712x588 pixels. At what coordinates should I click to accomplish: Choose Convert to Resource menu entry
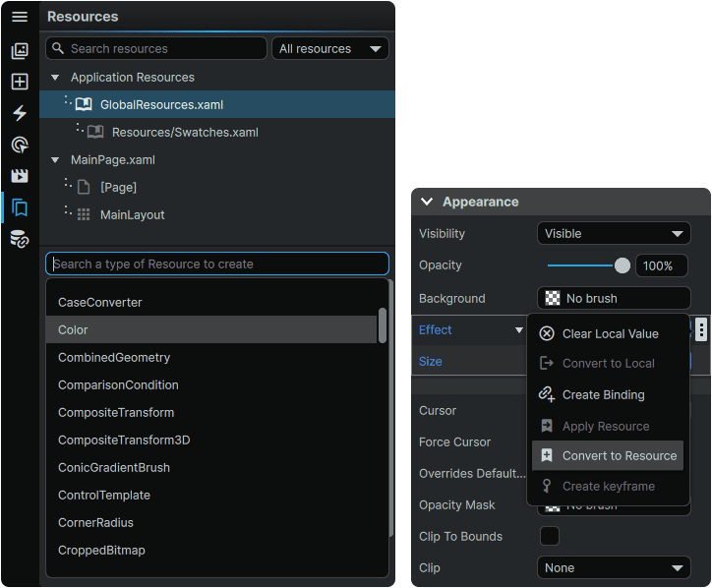click(x=608, y=455)
